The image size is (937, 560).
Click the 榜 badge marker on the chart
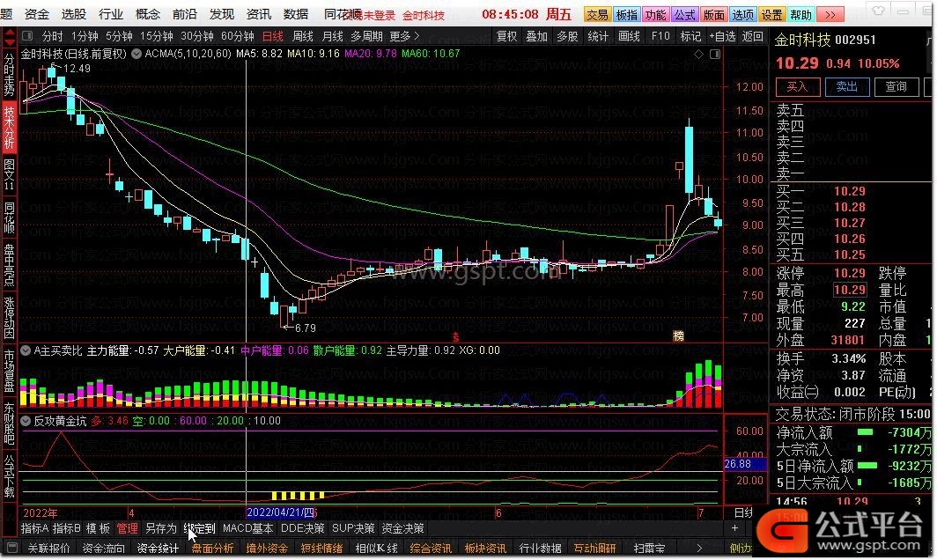[x=678, y=335]
